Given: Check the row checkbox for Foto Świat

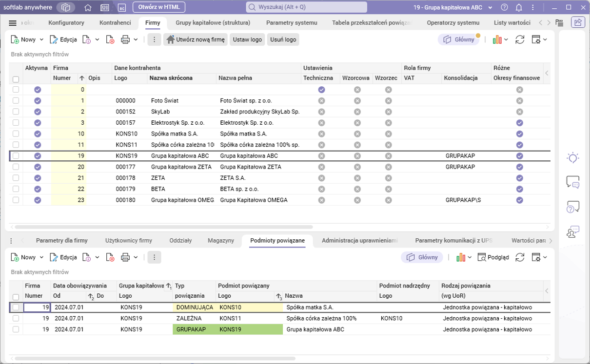Looking at the screenshot, I should coord(16,100).
